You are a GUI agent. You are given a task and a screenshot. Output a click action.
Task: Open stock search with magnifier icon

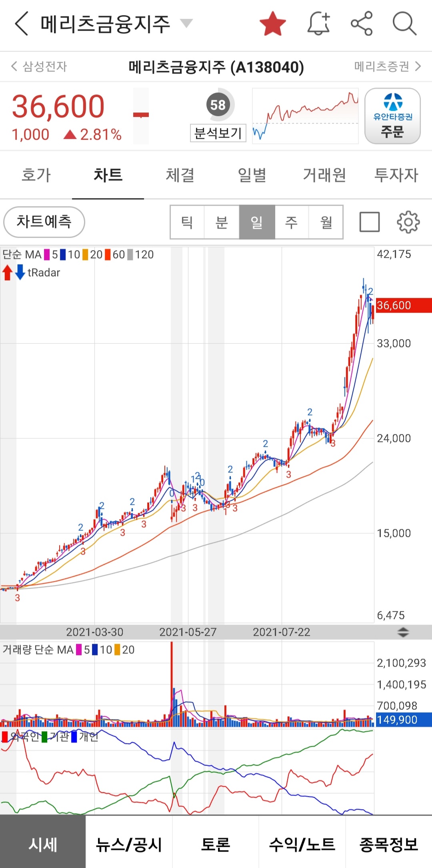pyautogui.click(x=404, y=24)
